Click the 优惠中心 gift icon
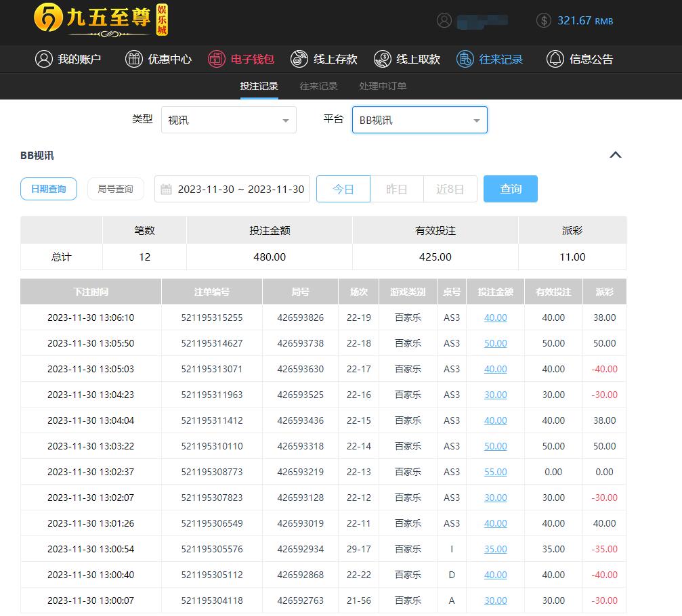Viewport: 682px width, 616px height. (134, 59)
